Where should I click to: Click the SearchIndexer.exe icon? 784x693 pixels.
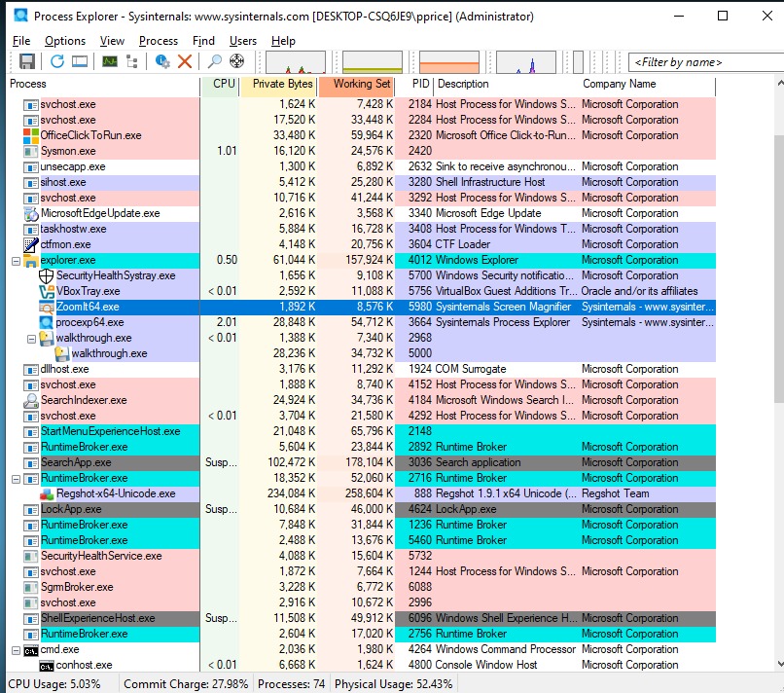click(31, 400)
